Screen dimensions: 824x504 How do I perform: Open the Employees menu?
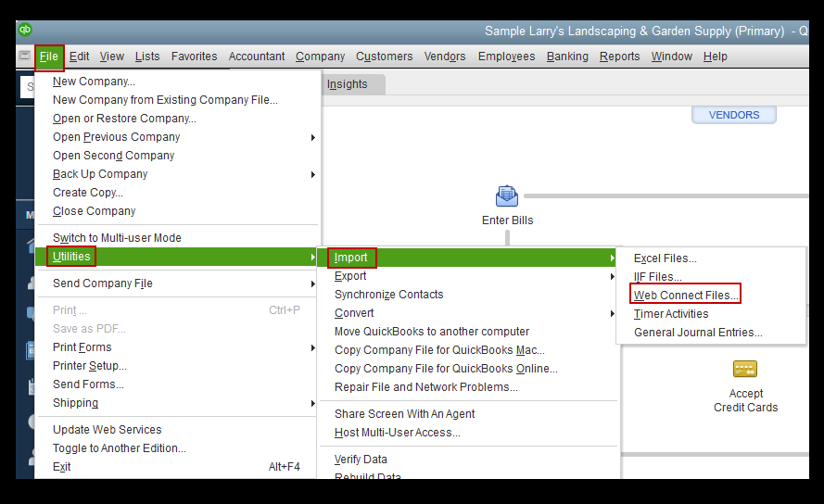(506, 57)
